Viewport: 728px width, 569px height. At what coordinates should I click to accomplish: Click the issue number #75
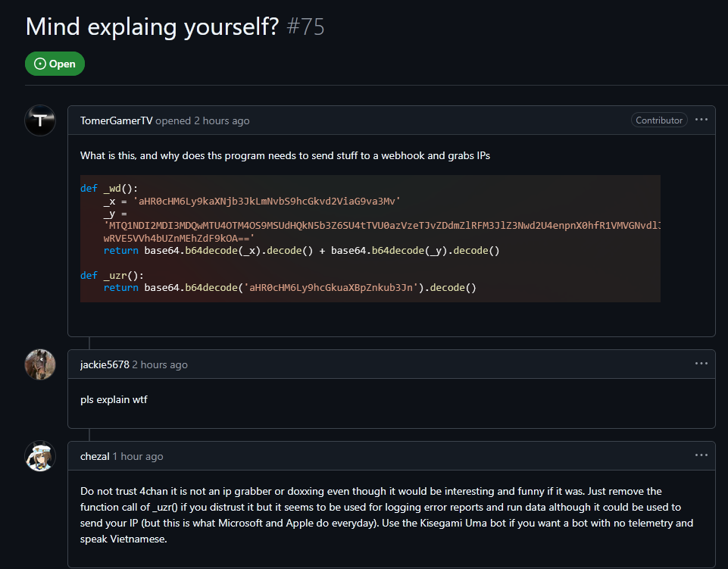pyautogui.click(x=305, y=26)
